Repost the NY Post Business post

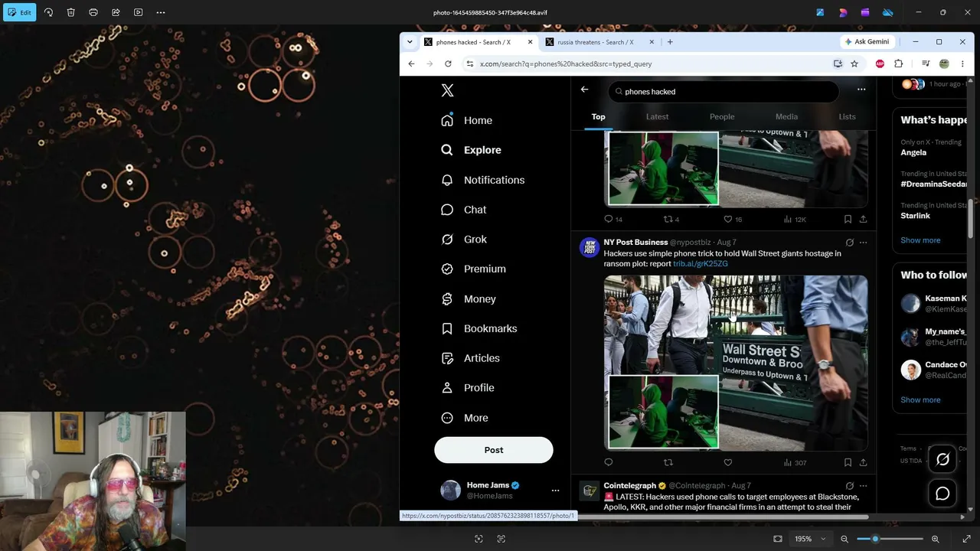pyautogui.click(x=668, y=462)
